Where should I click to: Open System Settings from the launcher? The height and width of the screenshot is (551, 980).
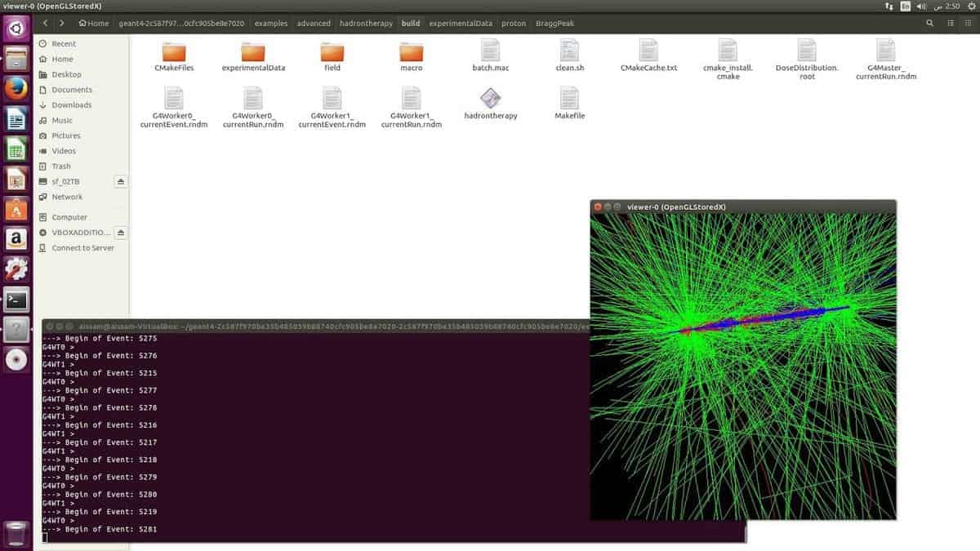coord(16,269)
